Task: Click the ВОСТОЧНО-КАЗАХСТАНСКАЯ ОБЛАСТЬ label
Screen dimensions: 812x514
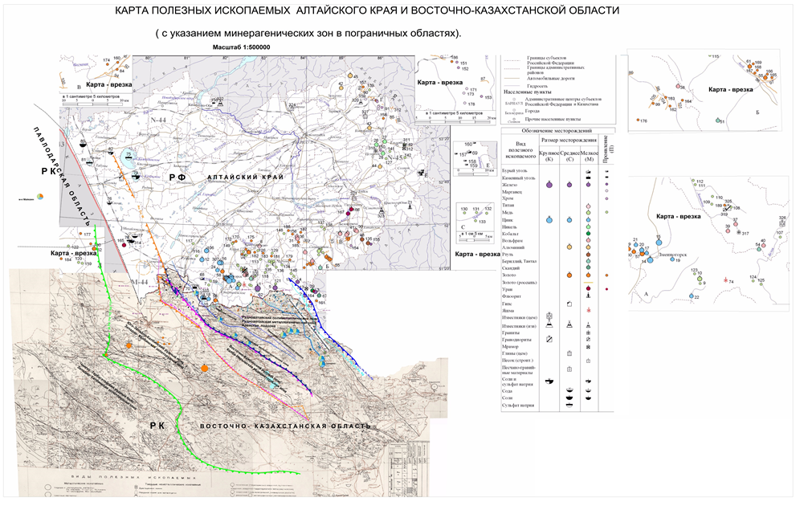Action: [x=285, y=426]
